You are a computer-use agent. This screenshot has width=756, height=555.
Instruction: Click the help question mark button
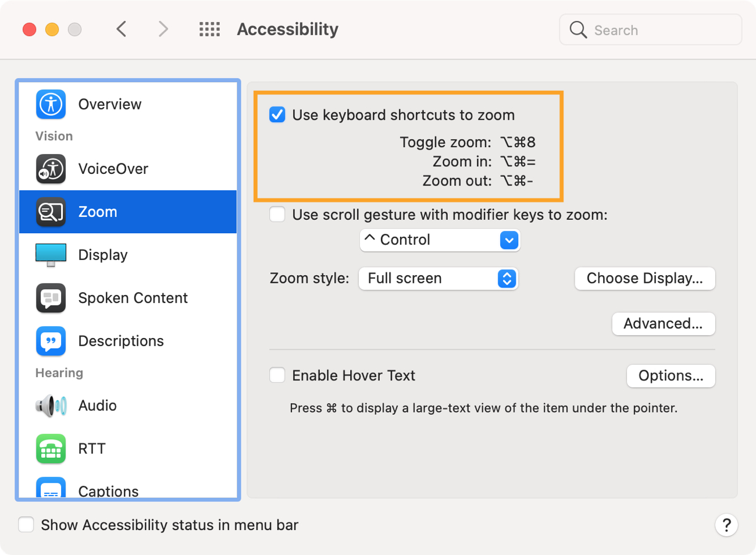[726, 525]
